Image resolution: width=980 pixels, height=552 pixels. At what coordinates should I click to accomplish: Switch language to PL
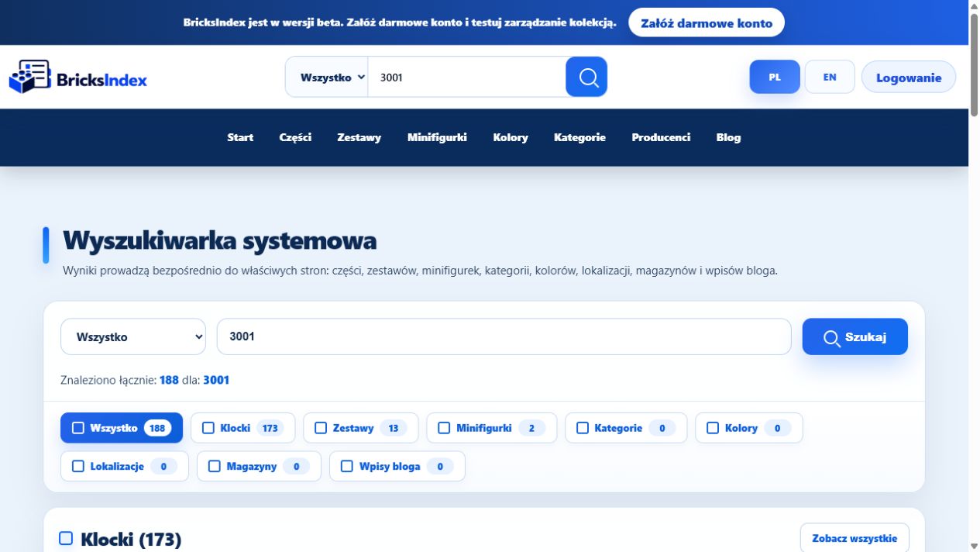tap(775, 77)
